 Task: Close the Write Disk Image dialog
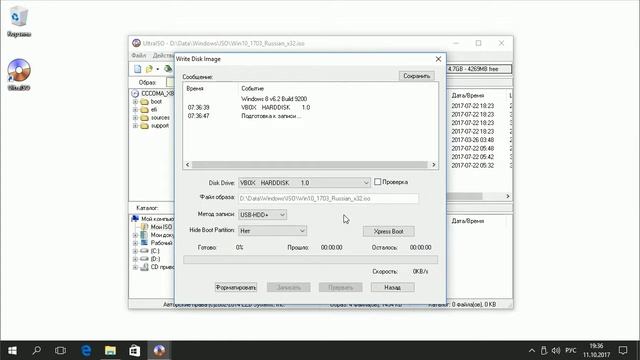[x=438, y=59]
